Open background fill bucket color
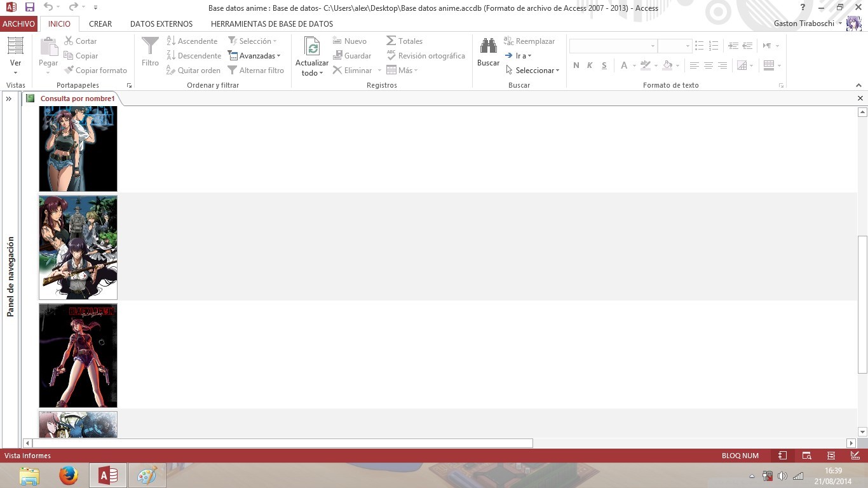 [667, 65]
